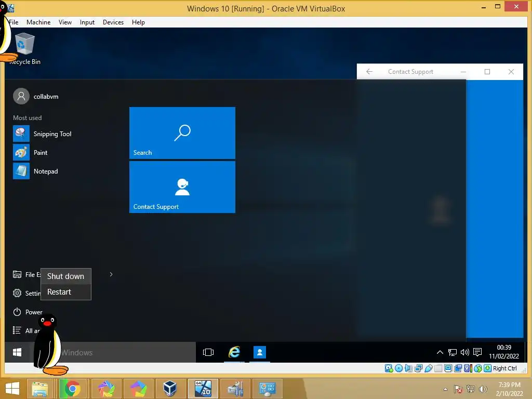The image size is (532, 399).
Task: Show All apps list icon
Action: [x=17, y=330]
